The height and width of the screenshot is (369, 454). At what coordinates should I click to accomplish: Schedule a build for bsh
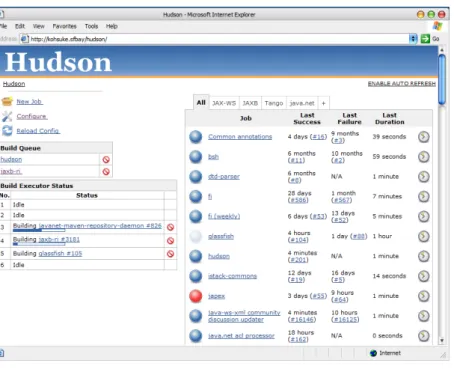(424, 157)
